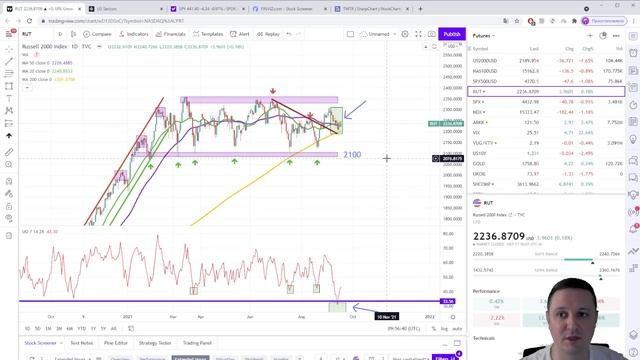Expand the Unnamed layout dropdown
The width and height of the screenshot is (640, 360).
[378, 34]
